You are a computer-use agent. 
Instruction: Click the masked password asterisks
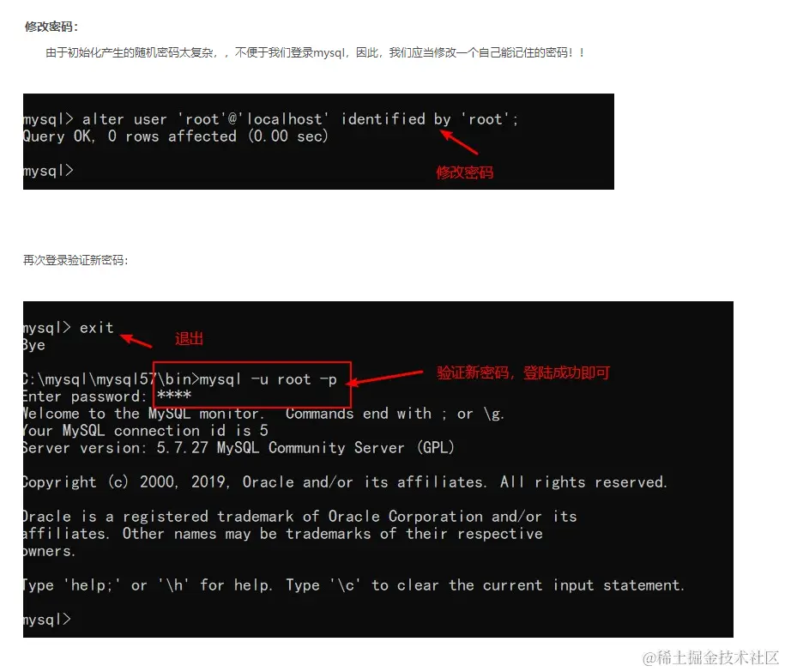pyautogui.click(x=173, y=396)
